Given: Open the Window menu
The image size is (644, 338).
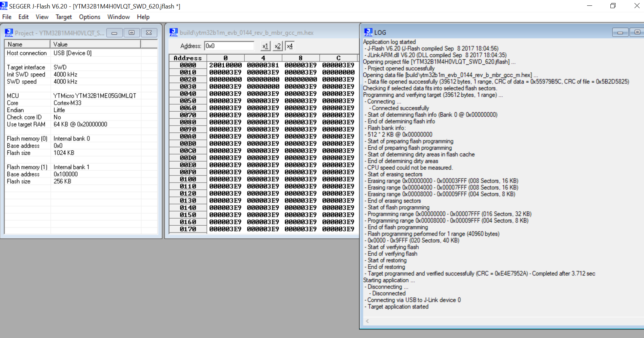Looking at the screenshot, I should coord(119,17).
